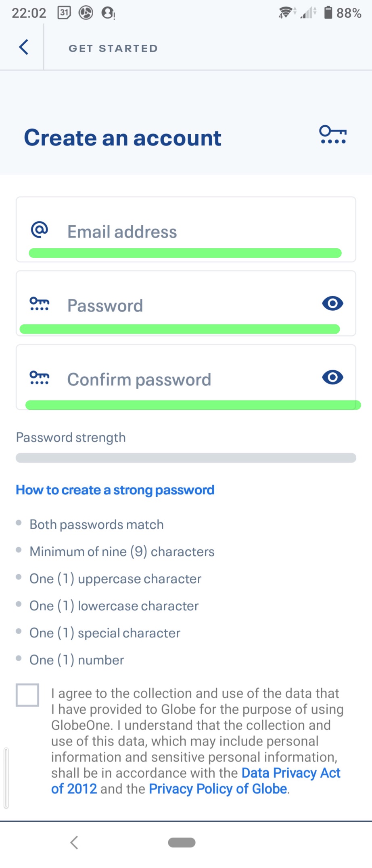
Task: Tap key icon in Confirm password field
Action: coord(40,378)
